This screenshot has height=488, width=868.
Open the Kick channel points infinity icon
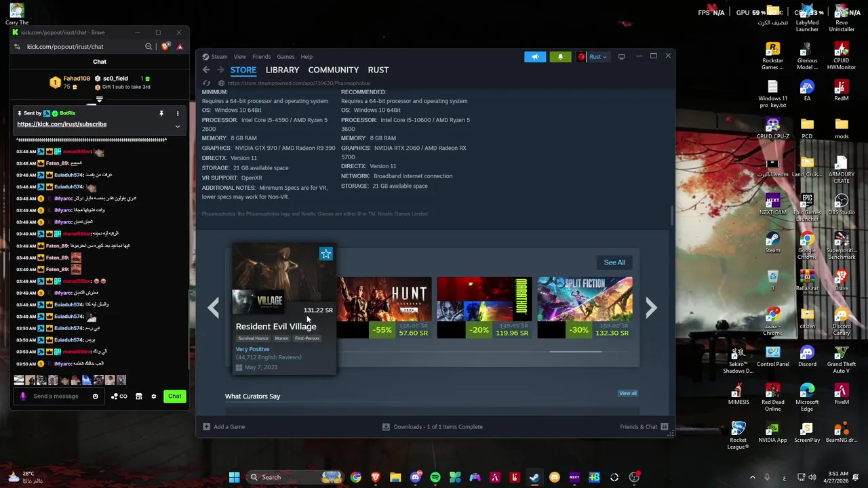(119, 396)
